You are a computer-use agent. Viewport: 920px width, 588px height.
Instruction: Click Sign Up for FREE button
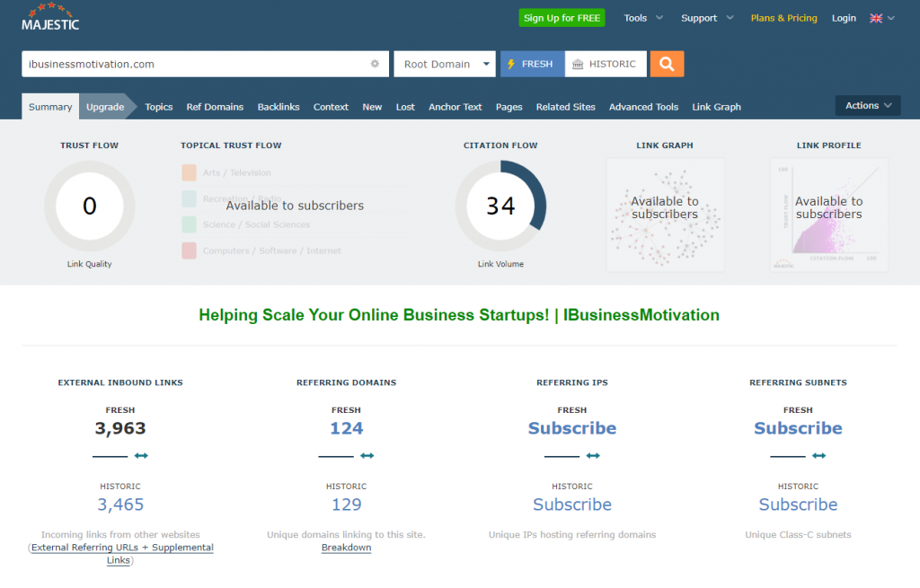[x=562, y=18]
